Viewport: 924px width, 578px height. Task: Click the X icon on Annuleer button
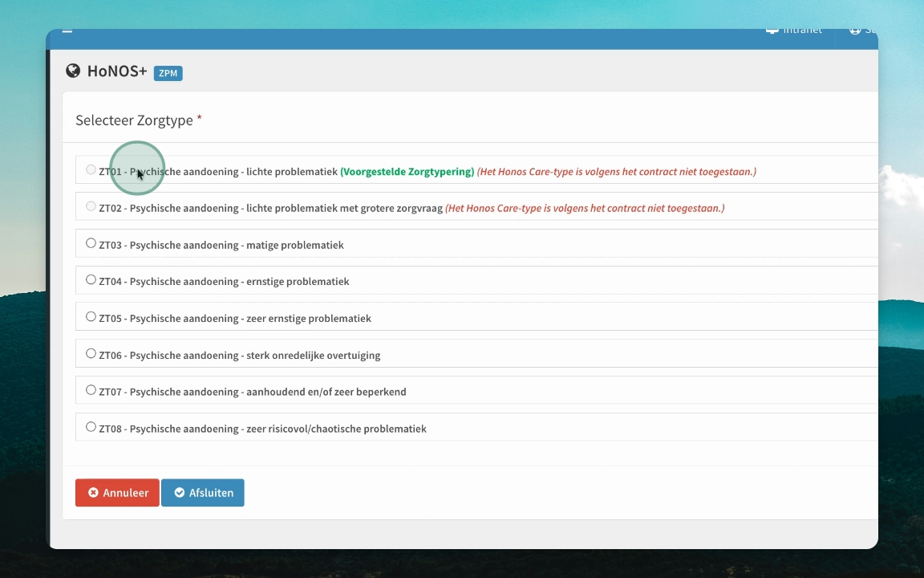point(93,492)
